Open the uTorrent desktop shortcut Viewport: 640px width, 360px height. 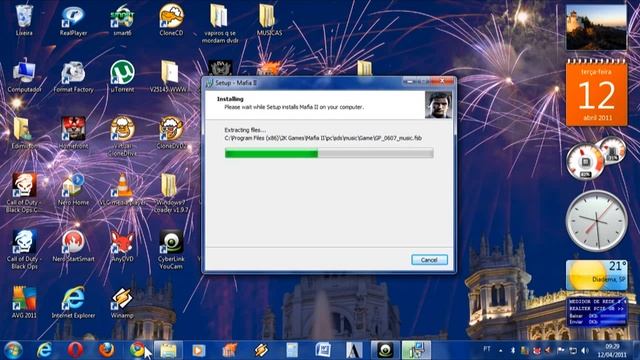(x=122, y=76)
